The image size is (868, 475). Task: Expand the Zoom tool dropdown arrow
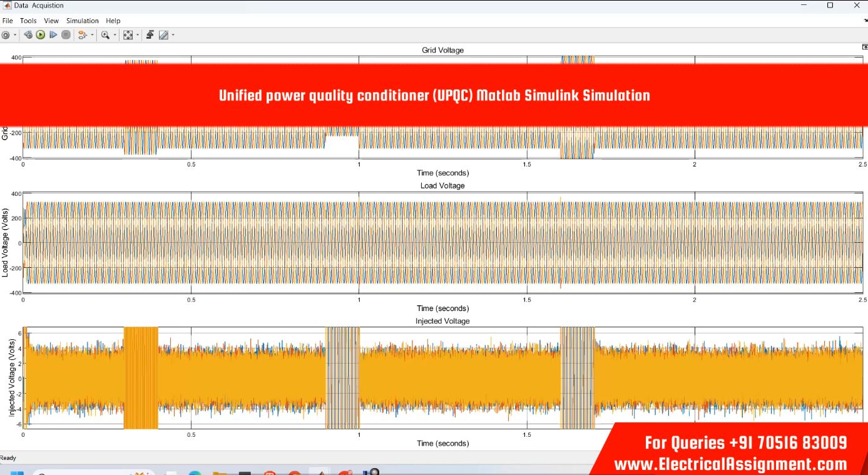[115, 35]
